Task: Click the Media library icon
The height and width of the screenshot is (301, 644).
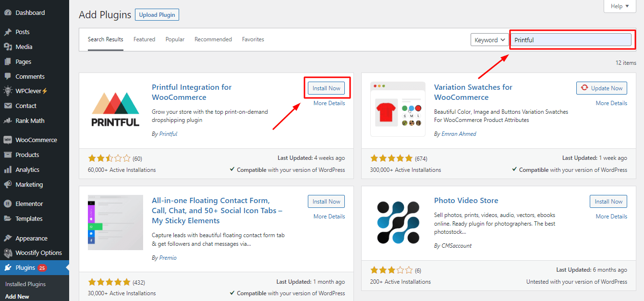Action: coord(8,47)
